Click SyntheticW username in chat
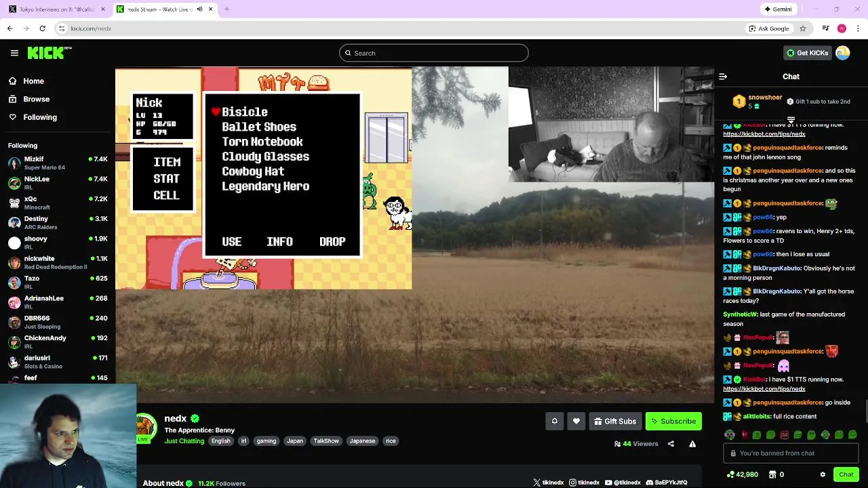Viewport: 868px width, 488px height. [x=740, y=314]
